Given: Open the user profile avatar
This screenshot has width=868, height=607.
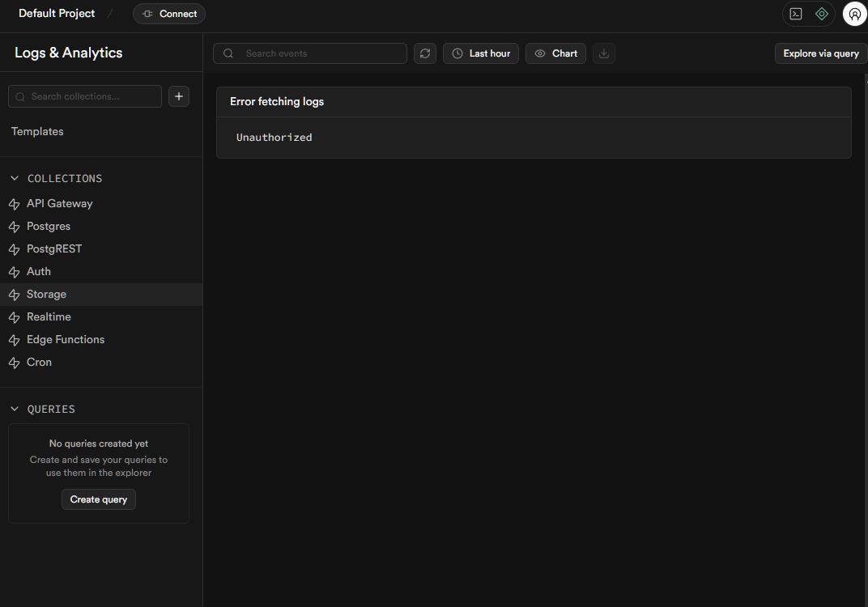Looking at the screenshot, I should [x=855, y=14].
